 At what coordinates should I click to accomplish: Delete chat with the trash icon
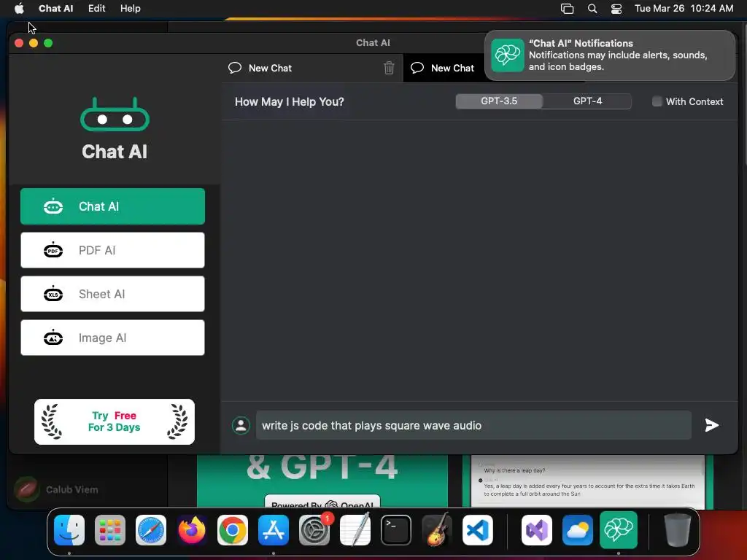pos(389,68)
